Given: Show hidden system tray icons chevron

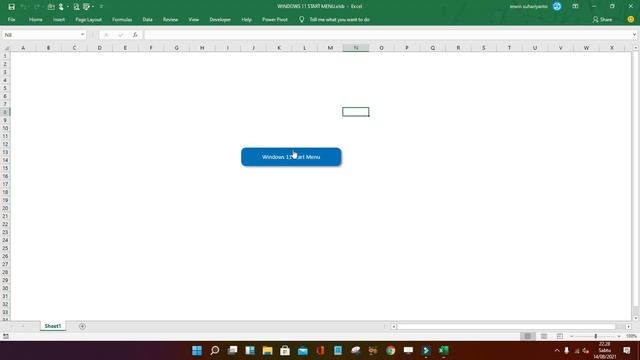Looking at the screenshot, I should [557, 351].
